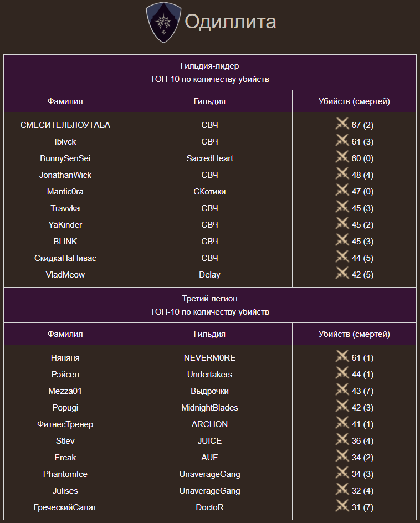Click crossed swords icon in Няняня row
The image size is (420, 523).
(342, 357)
